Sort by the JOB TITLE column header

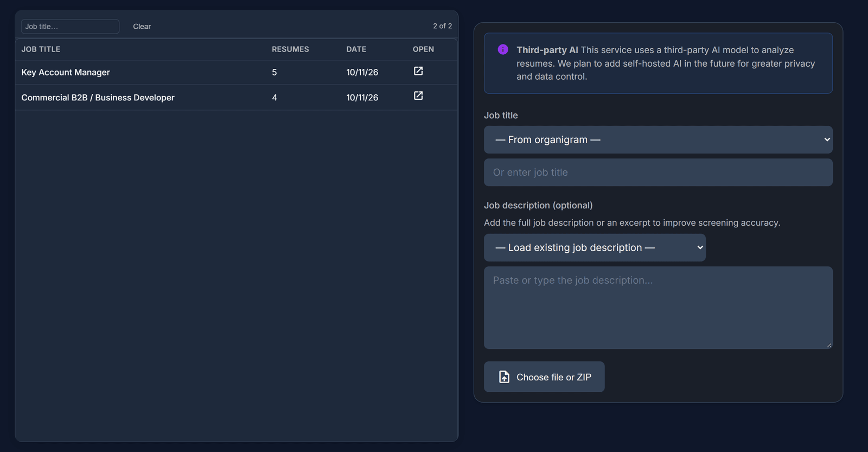coord(41,49)
